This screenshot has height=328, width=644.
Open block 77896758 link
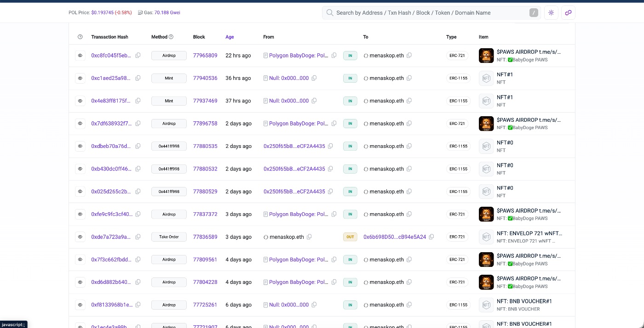pyautogui.click(x=205, y=124)
